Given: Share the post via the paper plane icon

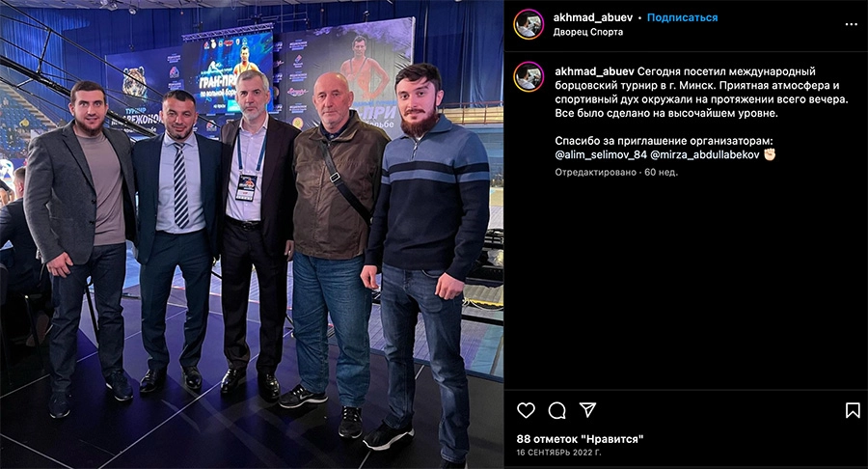Looking at the screenshot, I should point(587,410).
